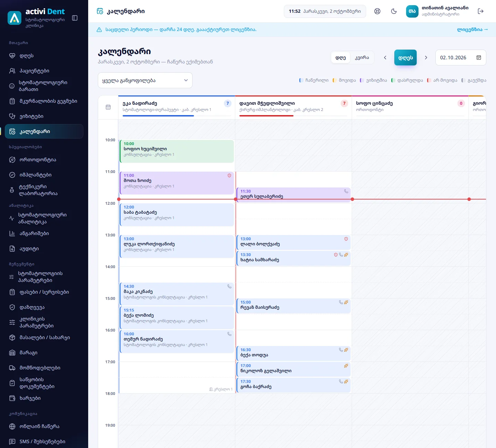496x448 pixels.
Task: Click the logout icon in the header
Action: point(481,11)
